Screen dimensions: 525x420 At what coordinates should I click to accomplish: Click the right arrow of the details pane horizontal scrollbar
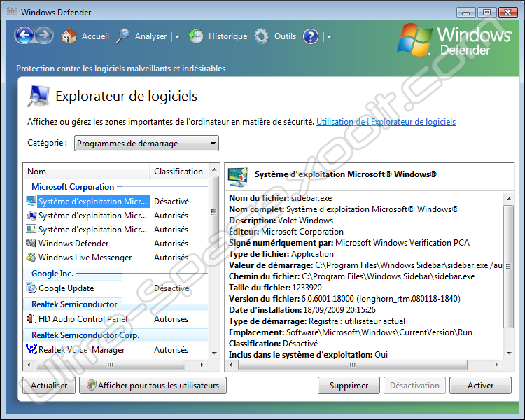pyautogui.click(x=496, y=365)
